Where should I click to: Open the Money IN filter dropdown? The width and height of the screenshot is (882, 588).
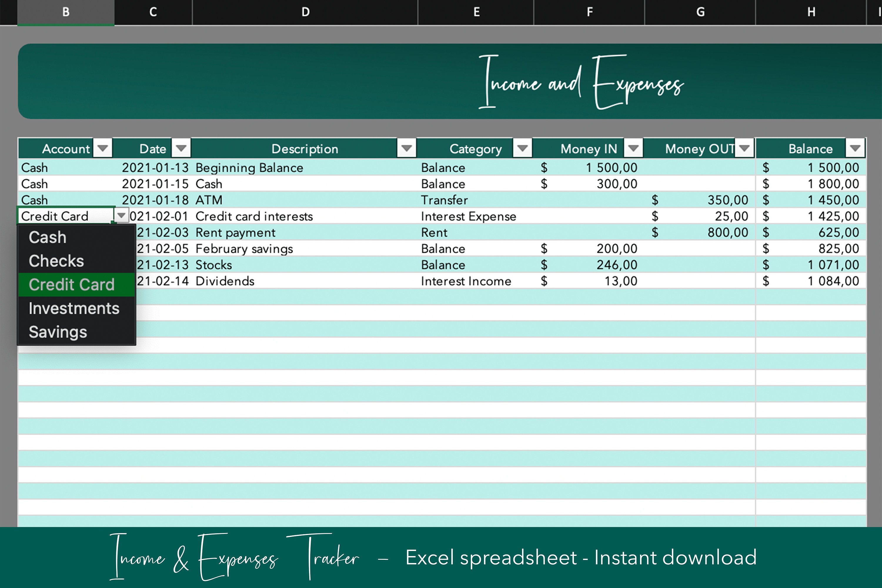coord(633,148)
